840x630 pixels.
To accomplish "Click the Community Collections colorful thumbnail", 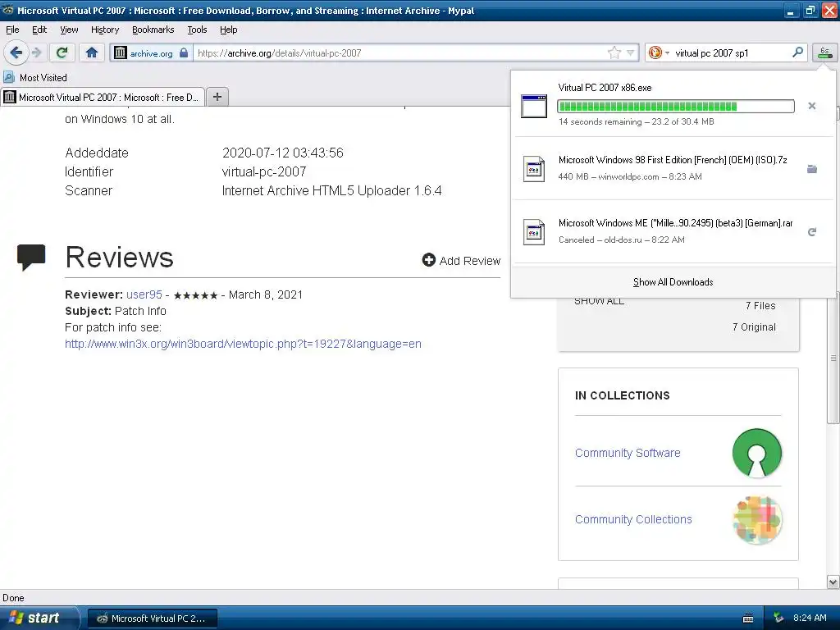I will pos(757,519).
